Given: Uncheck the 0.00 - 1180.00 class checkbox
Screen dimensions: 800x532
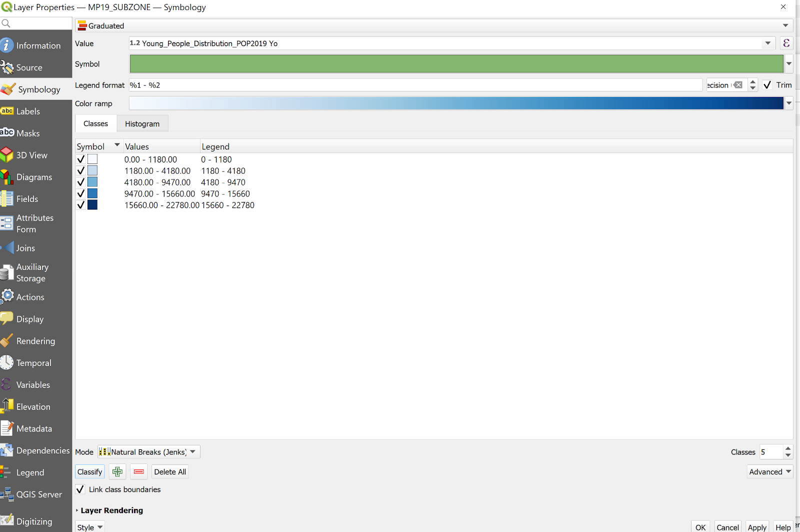Looking at the screenshot, I should (x=81, y=159).
